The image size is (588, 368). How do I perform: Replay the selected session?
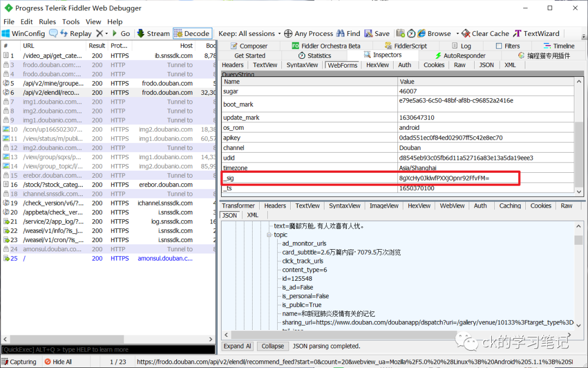(x=76, y=33)
